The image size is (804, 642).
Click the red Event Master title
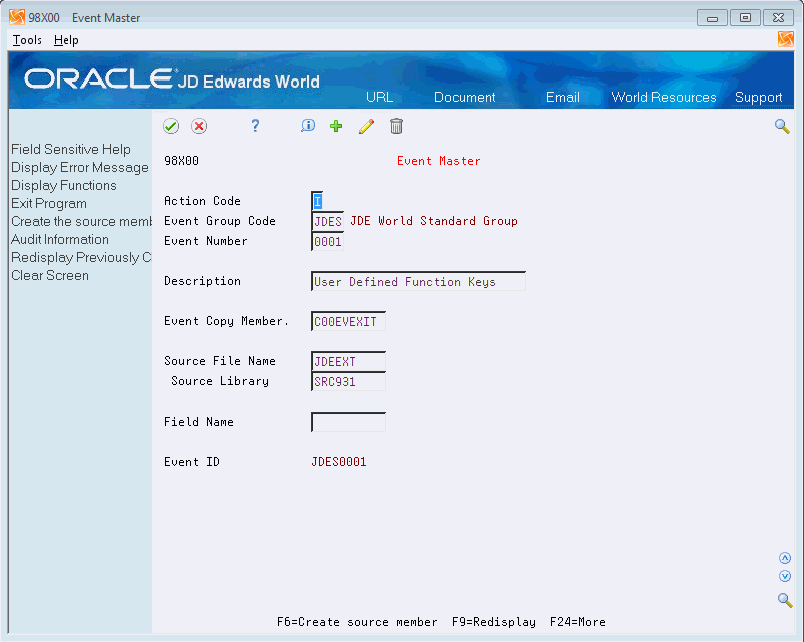pos(438,161)
